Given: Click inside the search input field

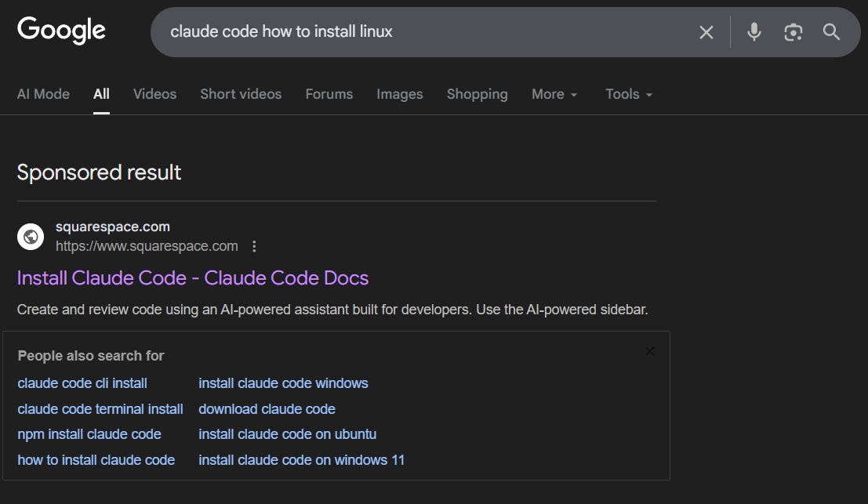Looking at the screenshot, I should (431, 32).
